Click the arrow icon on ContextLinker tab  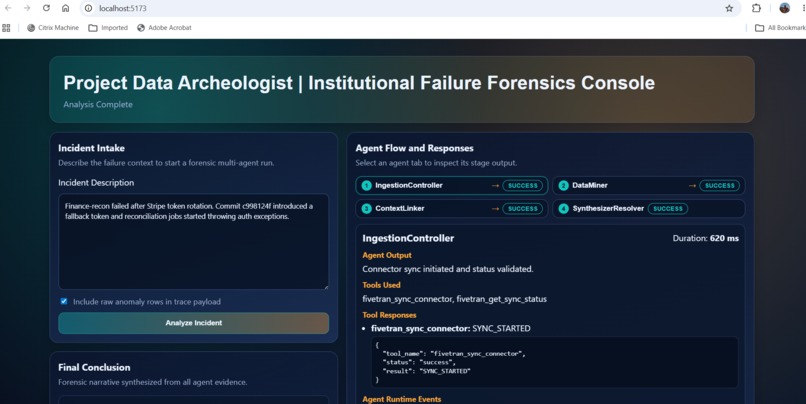coord(496,209)
